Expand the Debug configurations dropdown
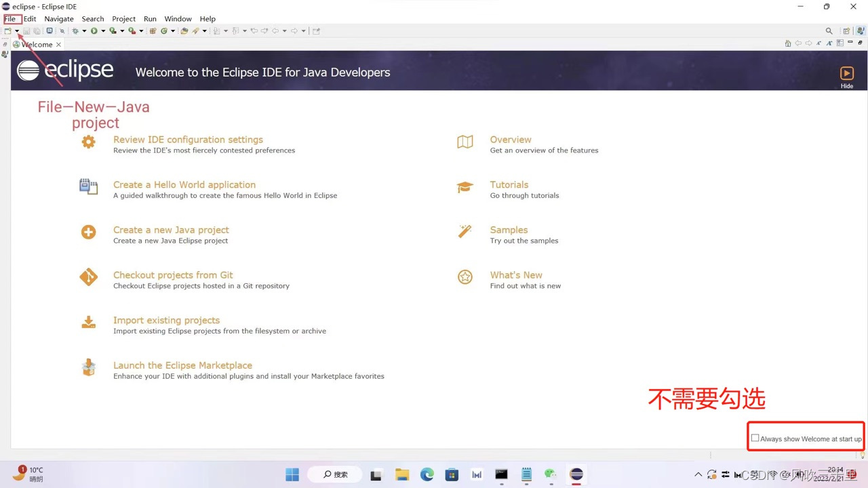Screen dimensions: 868x488 84,30
